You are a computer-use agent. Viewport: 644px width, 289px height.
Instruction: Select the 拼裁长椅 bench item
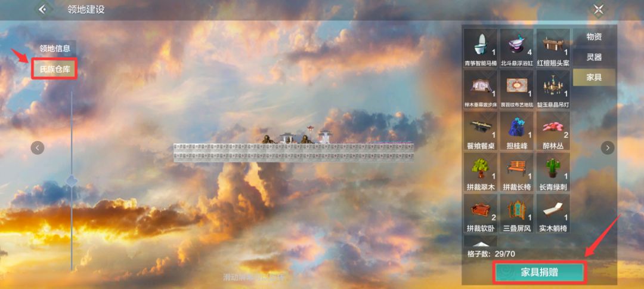pyautogui.click(x=516, y=172)
